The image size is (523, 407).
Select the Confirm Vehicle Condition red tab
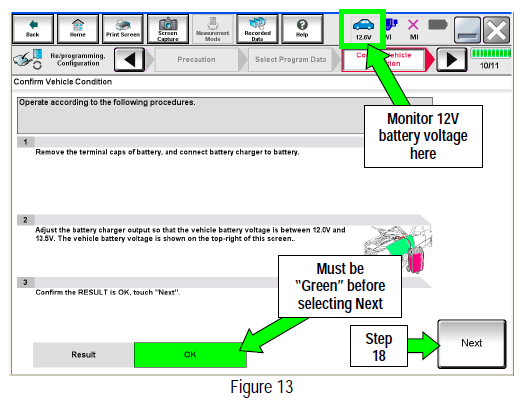(x=384, y=60)
